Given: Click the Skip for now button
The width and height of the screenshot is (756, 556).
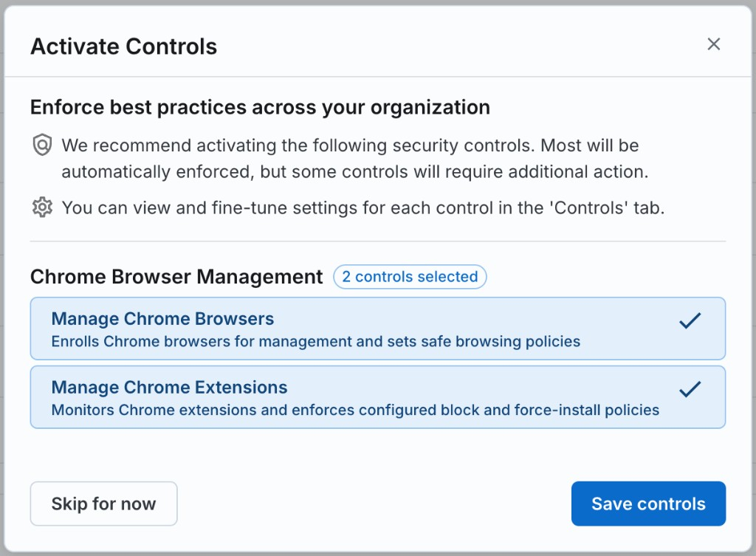Looking at the screenshot, I should (103, 504).
